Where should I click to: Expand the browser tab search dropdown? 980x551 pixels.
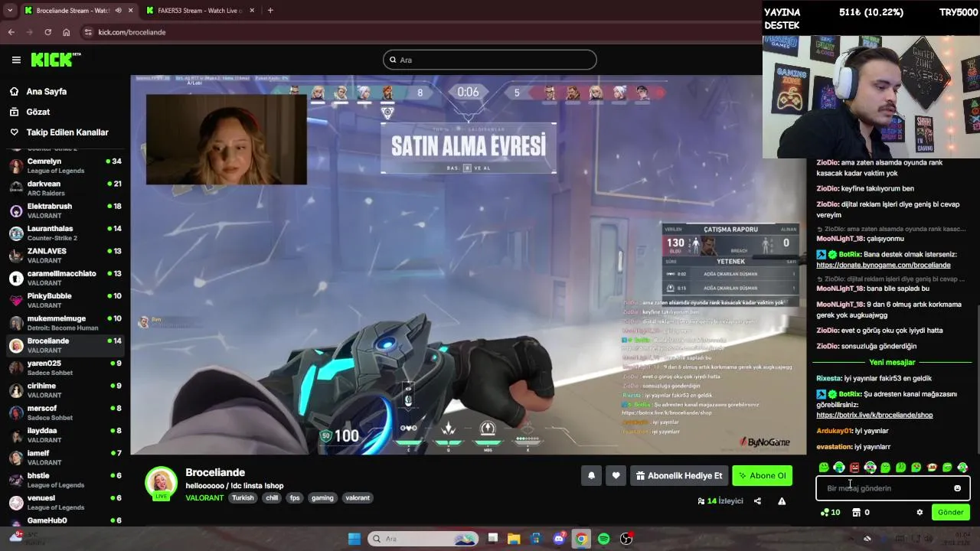click(9, 11)
